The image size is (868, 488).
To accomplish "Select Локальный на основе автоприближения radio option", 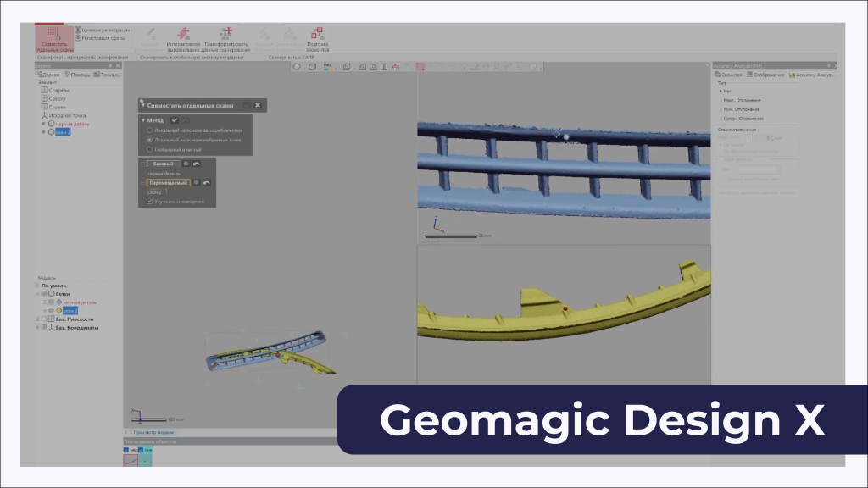I will point(150,130).
